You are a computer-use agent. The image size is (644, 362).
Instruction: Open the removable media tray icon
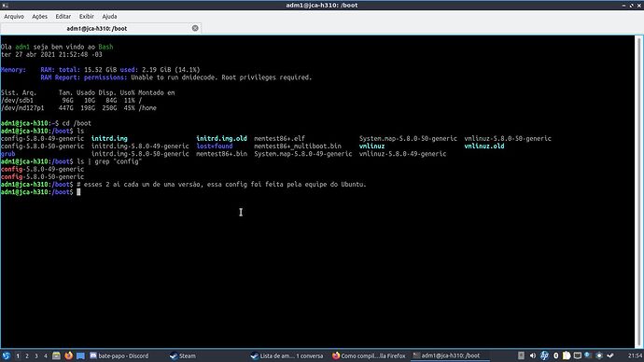[x=521, y=355]
